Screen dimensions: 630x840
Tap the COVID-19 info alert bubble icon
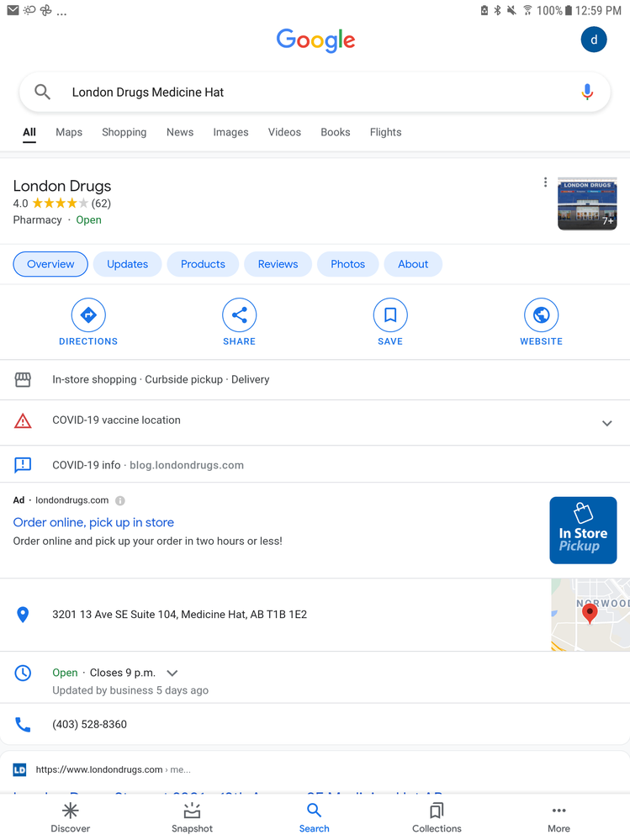pos(23,465)
